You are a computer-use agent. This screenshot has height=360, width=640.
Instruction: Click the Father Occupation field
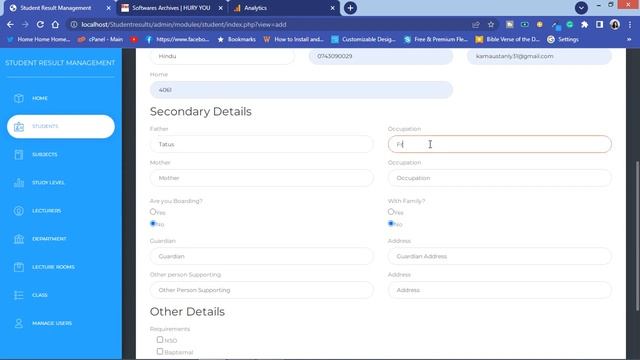[x=500, y=144]
